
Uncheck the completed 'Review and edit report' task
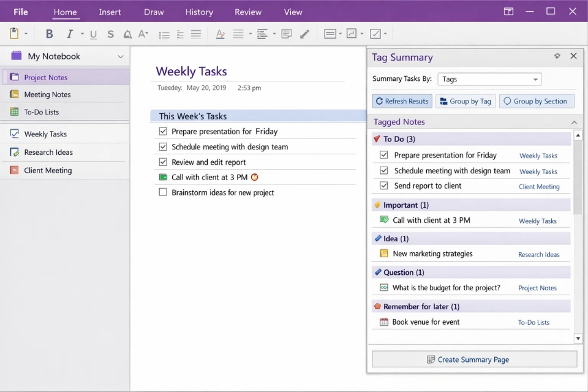(163, 162)
